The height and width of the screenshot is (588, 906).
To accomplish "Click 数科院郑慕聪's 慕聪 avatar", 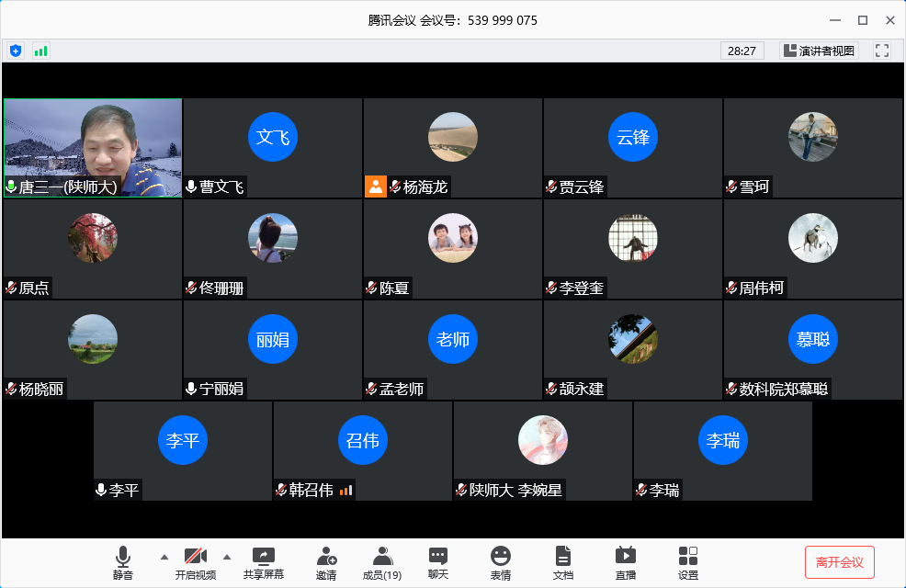I will coord(813,339).
